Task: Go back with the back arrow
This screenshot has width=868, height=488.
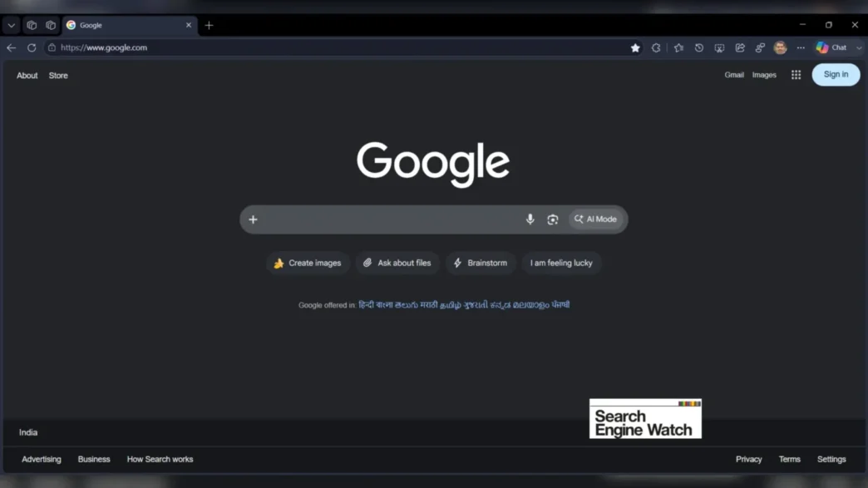Action: click(11, 47)
